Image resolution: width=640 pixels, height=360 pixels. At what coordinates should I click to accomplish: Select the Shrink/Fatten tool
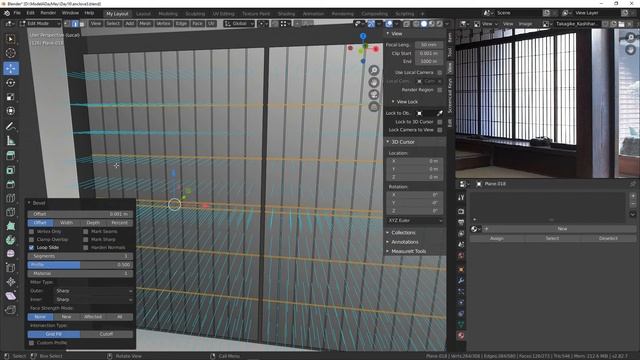point(11,282)
